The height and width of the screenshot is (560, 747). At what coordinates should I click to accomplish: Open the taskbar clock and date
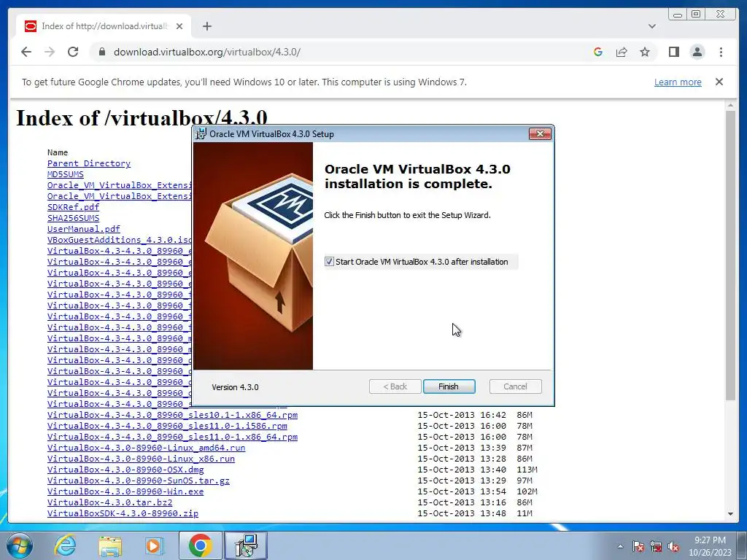(x=710, y=546)
